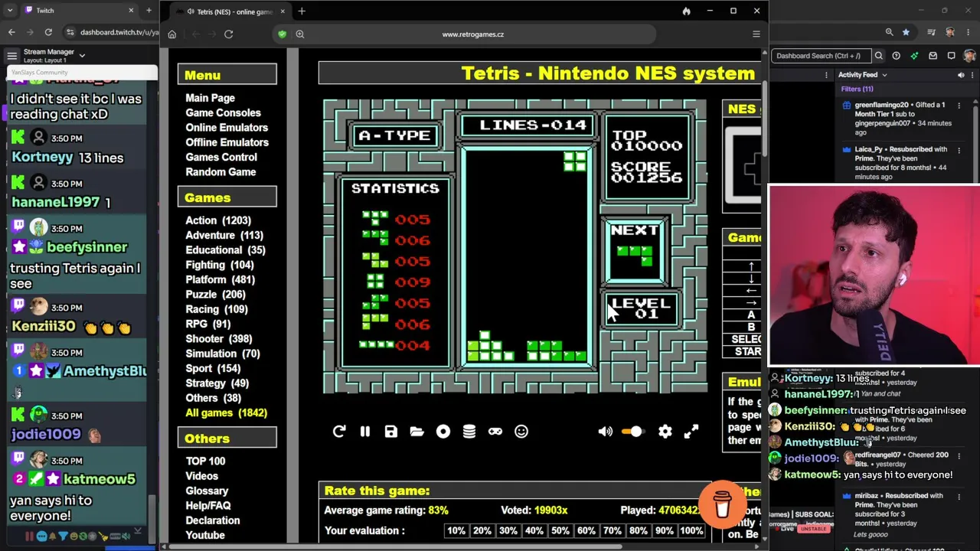
Task: Click the retrogames.cz address bar
Action: coord(472,34)
